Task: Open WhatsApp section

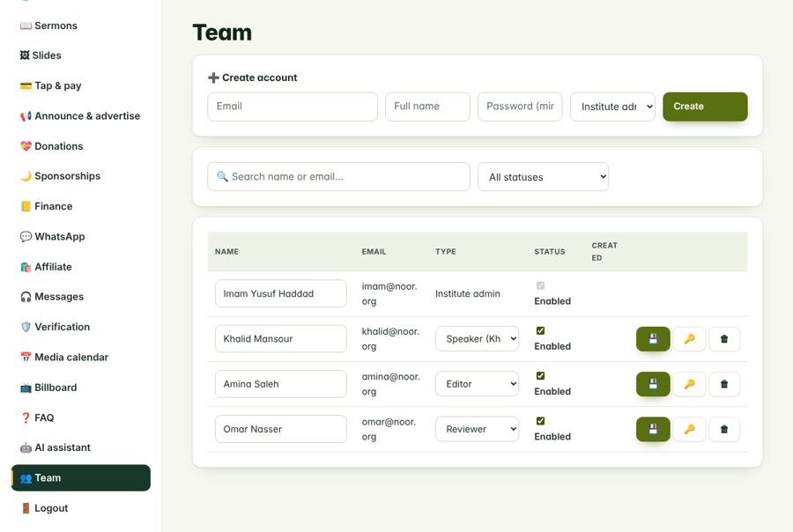Action: (81, 237)
